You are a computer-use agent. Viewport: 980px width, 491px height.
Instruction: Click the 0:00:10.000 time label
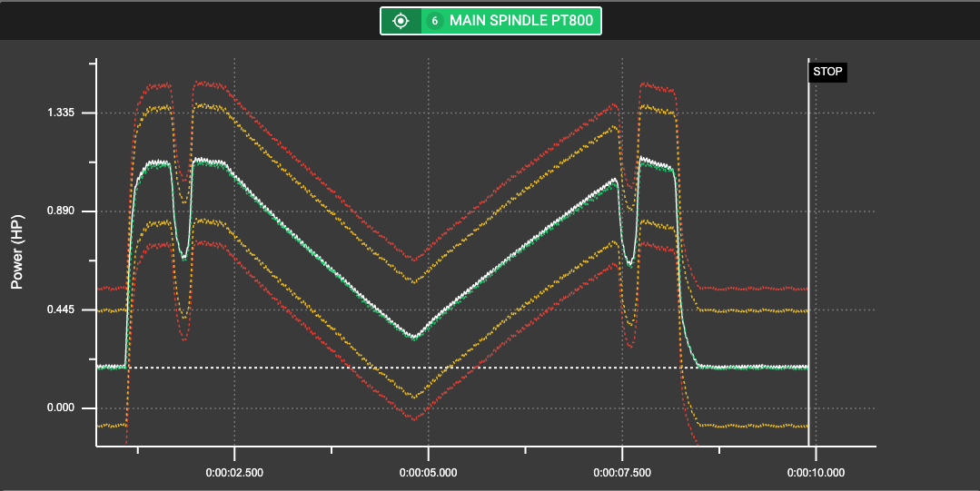pos(816,472)
